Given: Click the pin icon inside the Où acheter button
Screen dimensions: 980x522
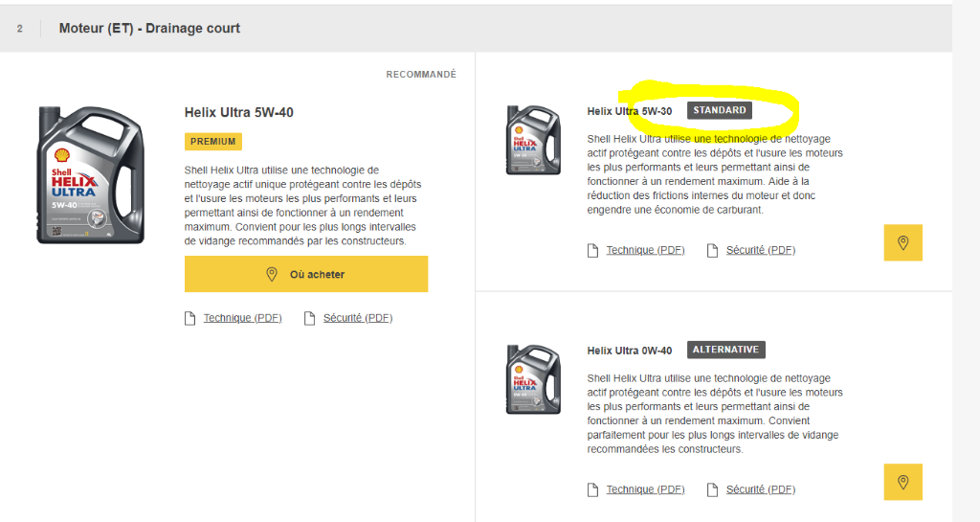Looking at the screenshot, I should [272, 275].
